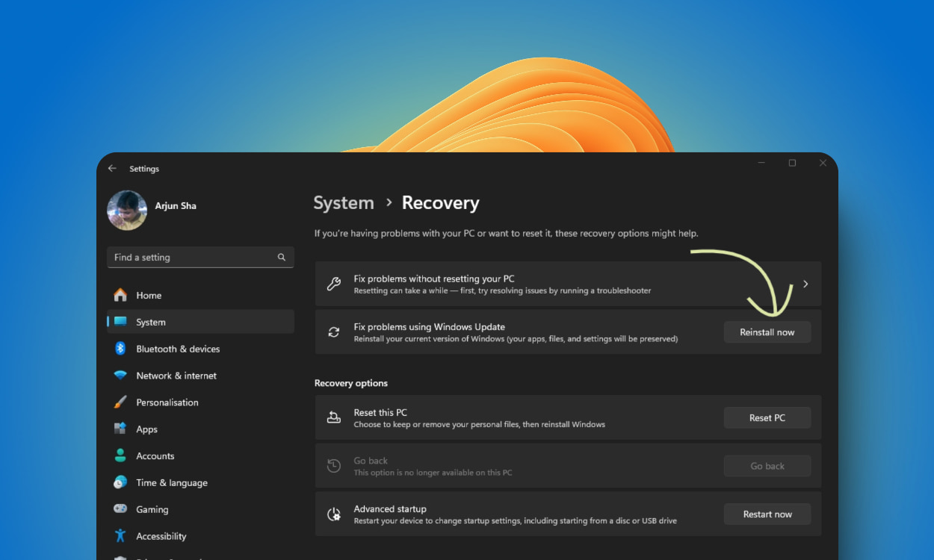Click the Fix problems using Windows Update title
This screenshot has width=934, height=560.
tap(430, 327)
